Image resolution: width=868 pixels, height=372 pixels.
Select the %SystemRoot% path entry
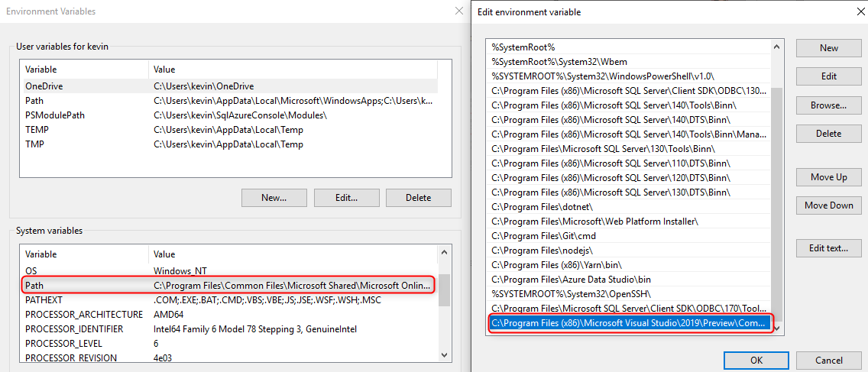628,47
